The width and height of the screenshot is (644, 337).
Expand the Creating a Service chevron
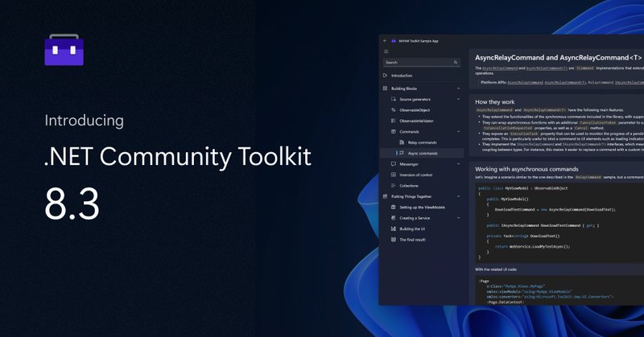point(458,218)
